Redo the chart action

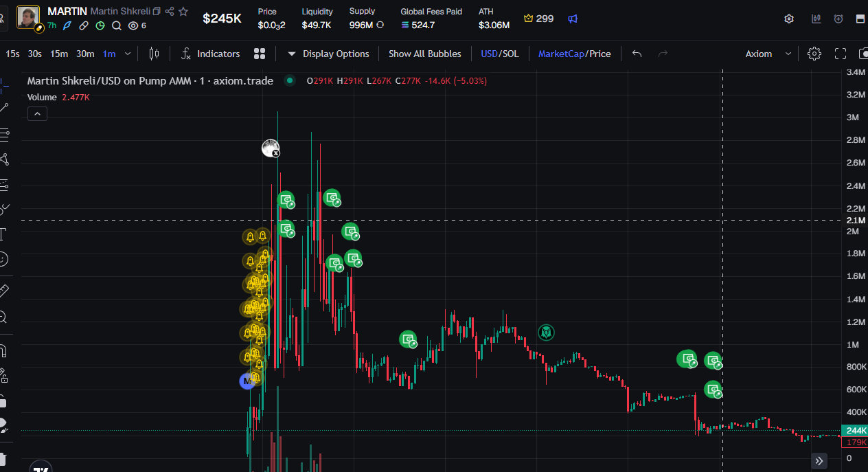663,54
